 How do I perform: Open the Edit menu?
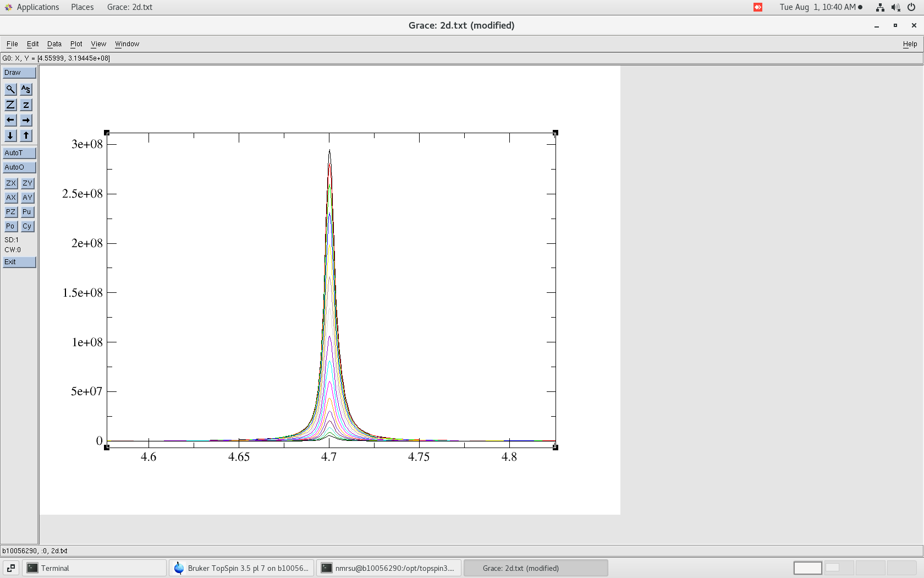33,44
